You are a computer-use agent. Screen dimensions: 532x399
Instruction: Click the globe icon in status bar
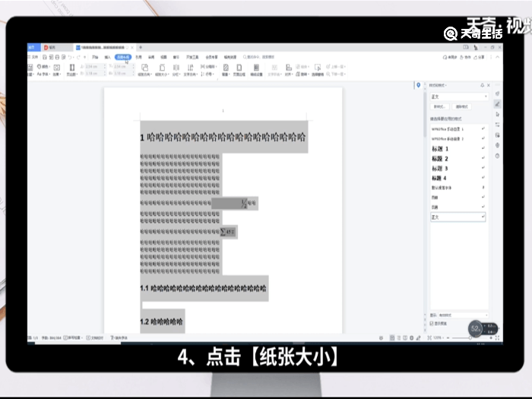pyautogui.click(x=412, y=337)
